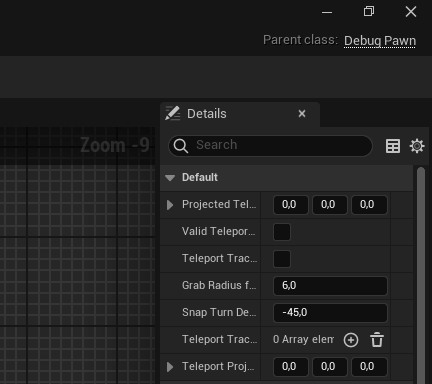432x384 pixels.
Task: Close the Details panel tab
Action: [302, 114]
